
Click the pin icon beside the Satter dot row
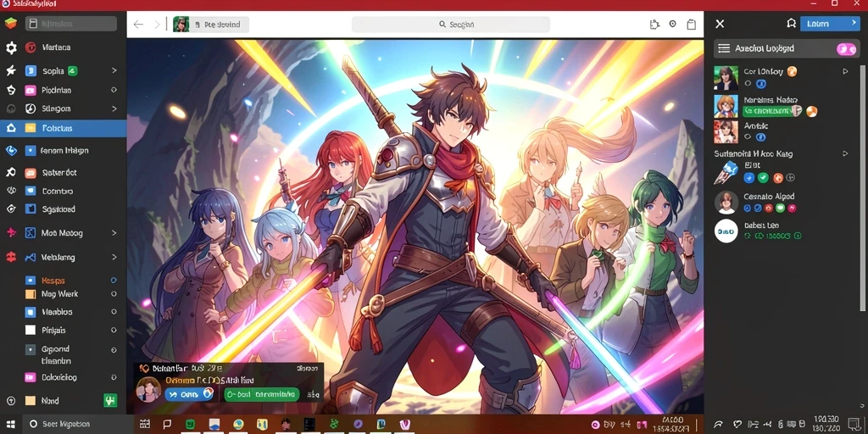coord(10,172)
